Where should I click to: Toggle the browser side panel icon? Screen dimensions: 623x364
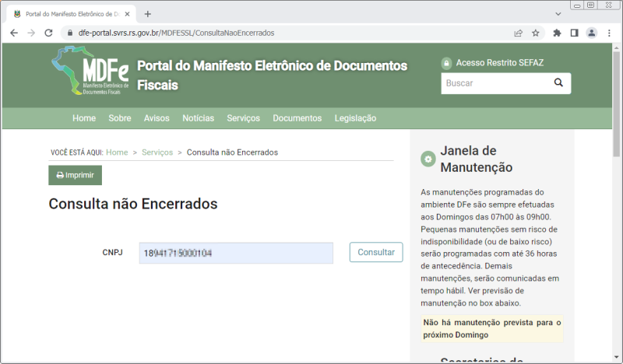tap(574, 33)
